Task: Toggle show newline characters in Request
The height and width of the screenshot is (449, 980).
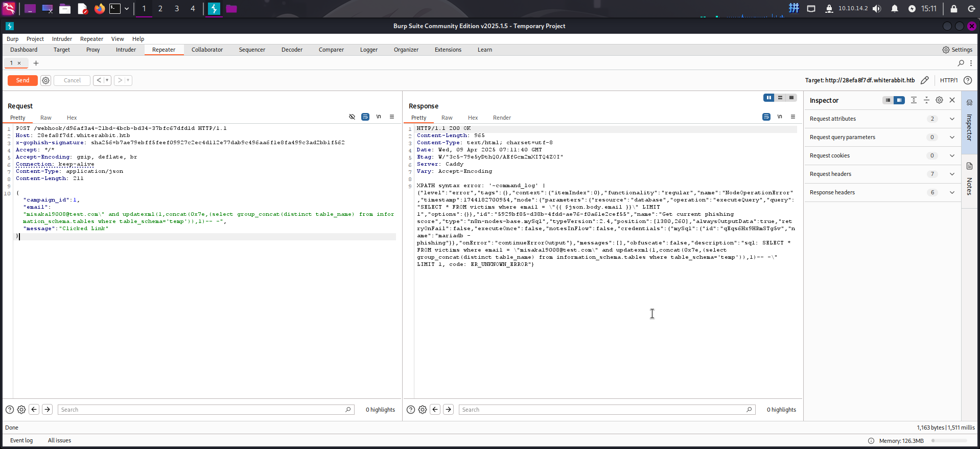Action: pos(379,117)
